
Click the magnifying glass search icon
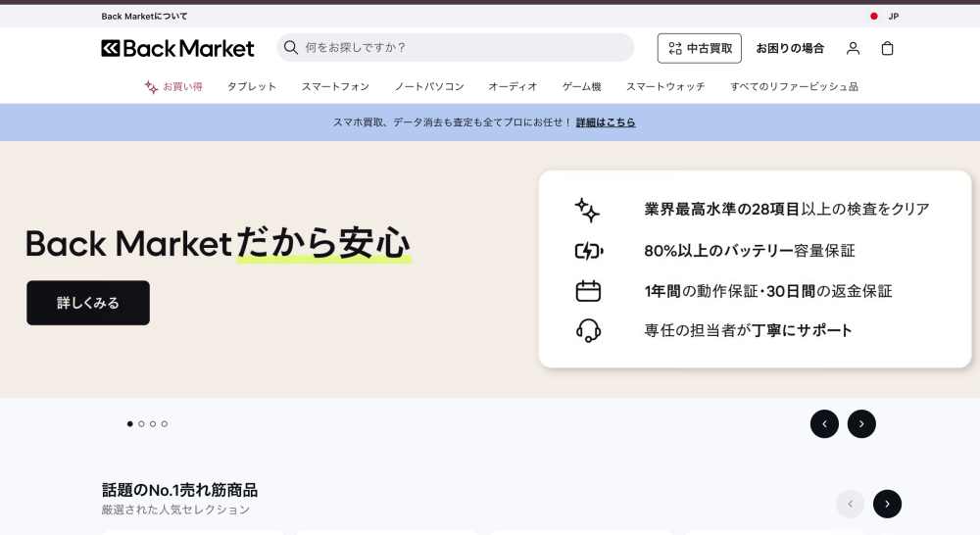click(x=291, y=47)
